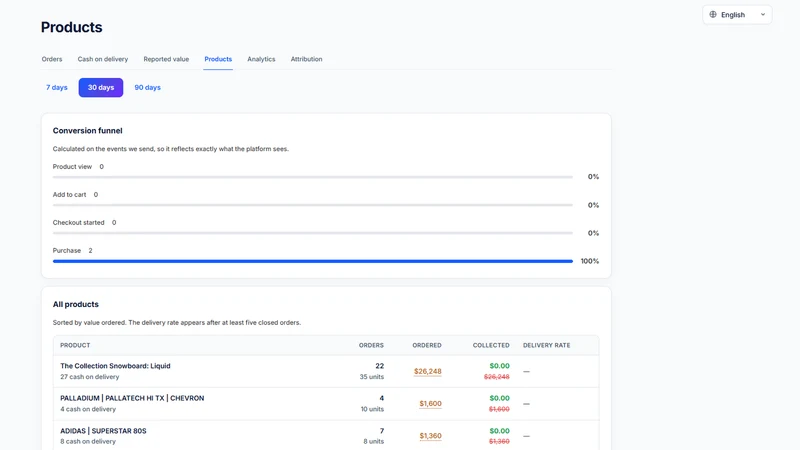Switch to the Attribution tab
Screen dimensions: 800x450
pyautogui.click(x=306, y=59)
